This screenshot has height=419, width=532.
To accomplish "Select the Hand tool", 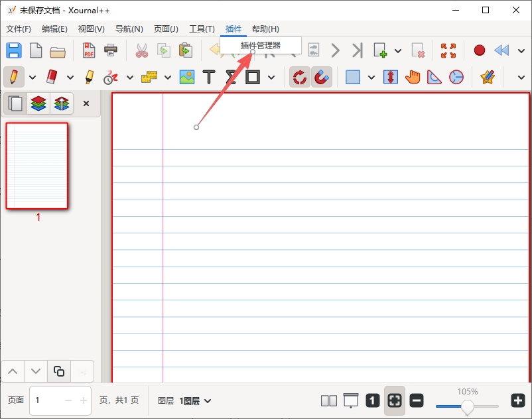I will pos(412,77).
